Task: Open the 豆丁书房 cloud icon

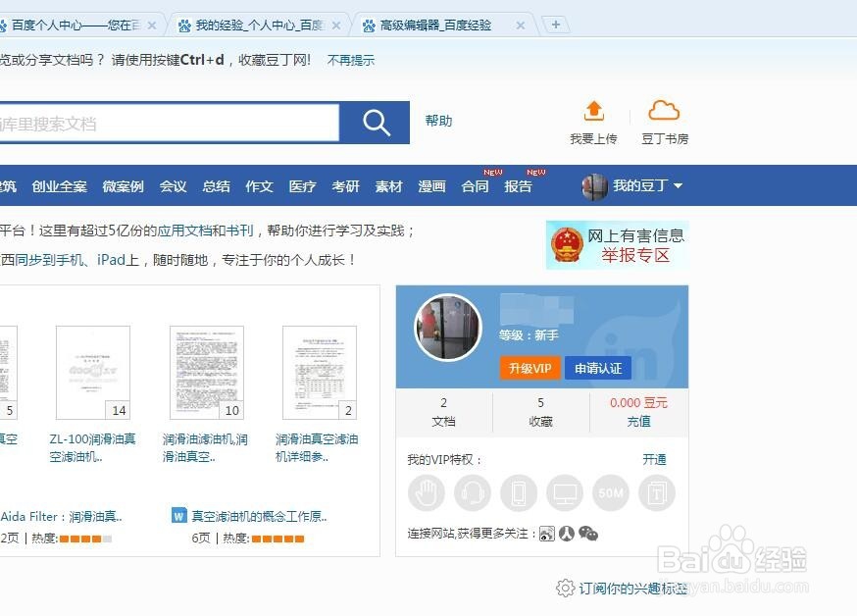Action: (664, 111)
